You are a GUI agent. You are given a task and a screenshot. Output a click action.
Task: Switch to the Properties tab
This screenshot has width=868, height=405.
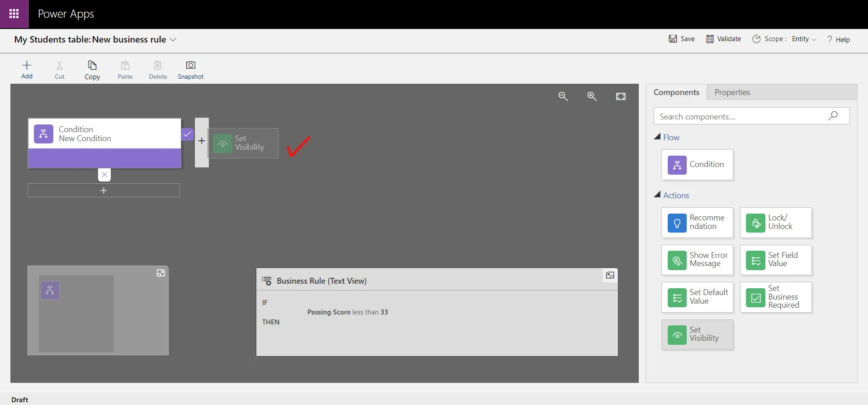(732, 92)
